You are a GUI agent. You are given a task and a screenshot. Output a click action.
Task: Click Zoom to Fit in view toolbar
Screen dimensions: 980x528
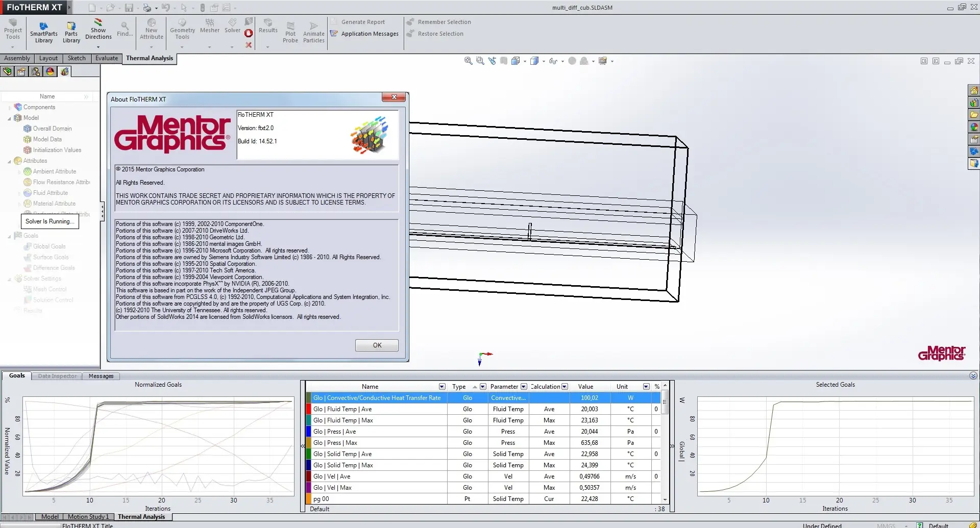click(468, 61)
